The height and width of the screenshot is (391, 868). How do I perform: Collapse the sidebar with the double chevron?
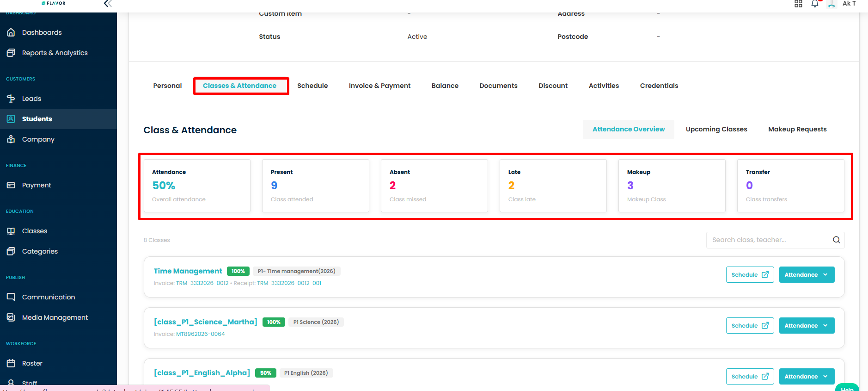(108, 4)
